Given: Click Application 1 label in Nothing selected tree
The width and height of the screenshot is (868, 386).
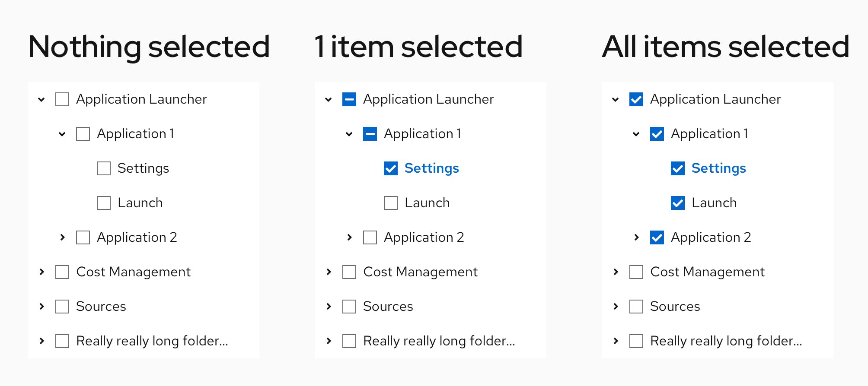Looking at the screenshot, I should tap(135, 134).
